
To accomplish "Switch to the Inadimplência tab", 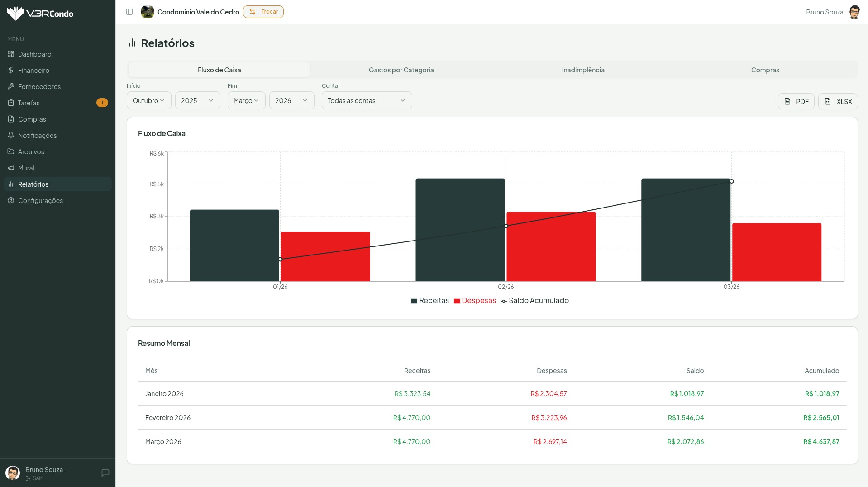I will coord(583,70).
